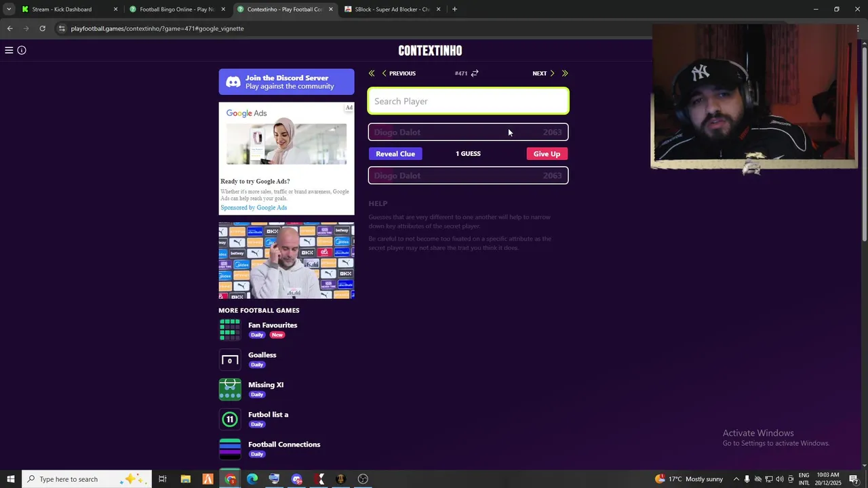Viewport: 868px width, 488px height.
Task: Open the info circle icon
Action: pos(22,50)
